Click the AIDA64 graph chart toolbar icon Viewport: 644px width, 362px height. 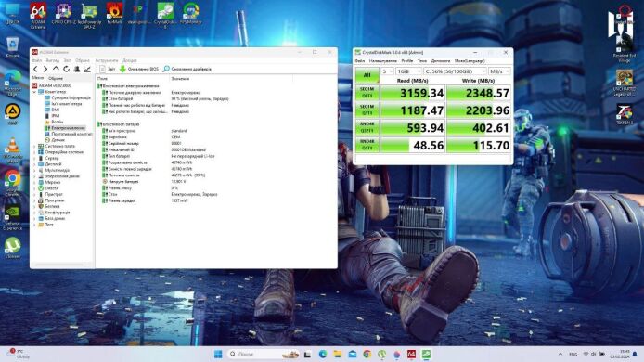(87, 69)
